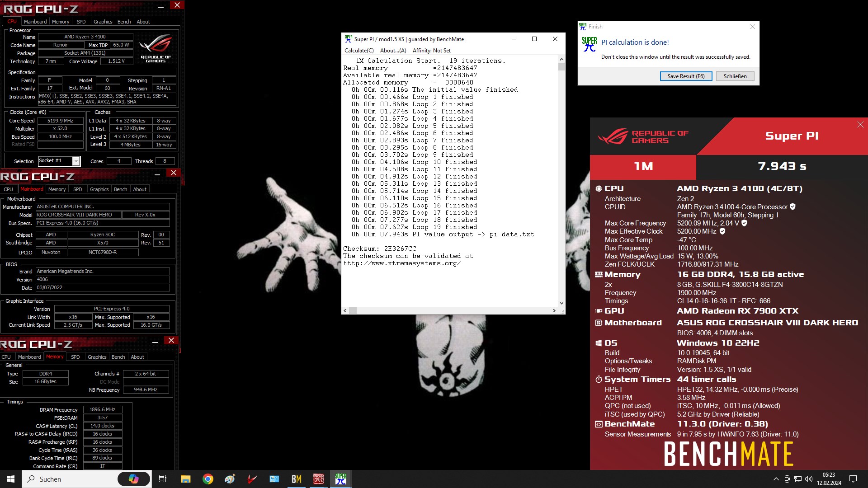Open the Windows Start menu
Viewport: 868px width, 488px height.
pos(11,479)
